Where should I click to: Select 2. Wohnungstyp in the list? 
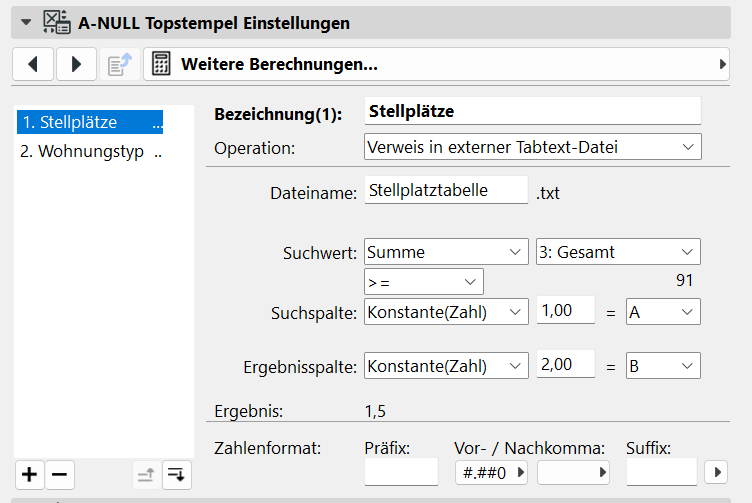[90, 152]
